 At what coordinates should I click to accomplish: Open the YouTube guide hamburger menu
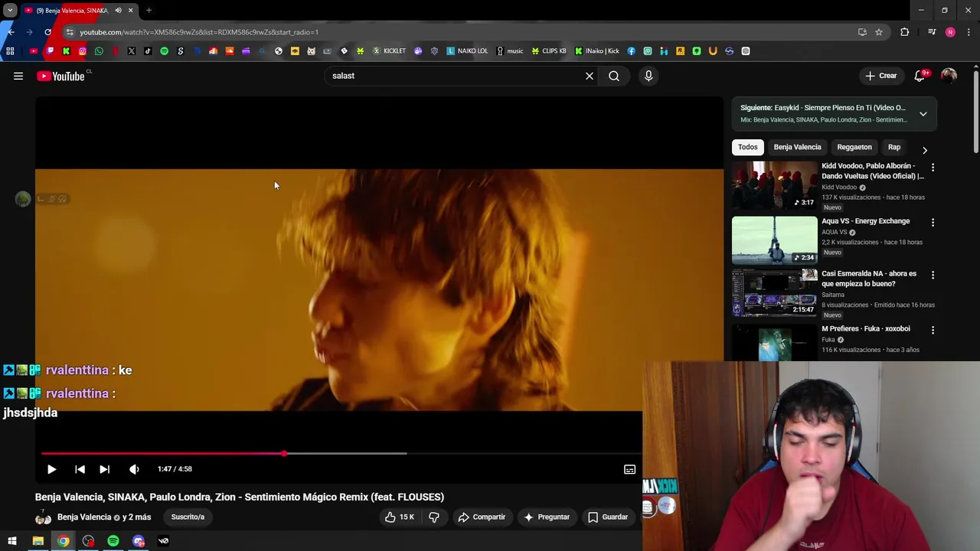(x=18, y=76)
